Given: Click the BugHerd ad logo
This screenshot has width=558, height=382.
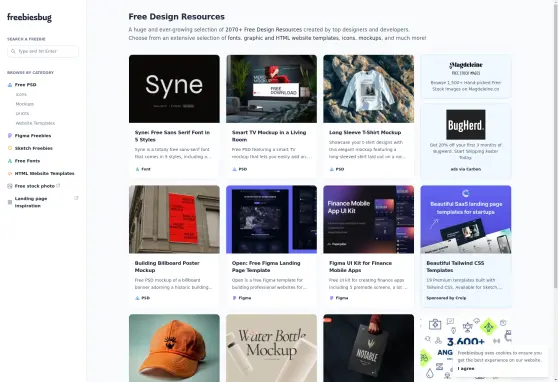Looking at the screenshot, I should (x=466, y=125).
